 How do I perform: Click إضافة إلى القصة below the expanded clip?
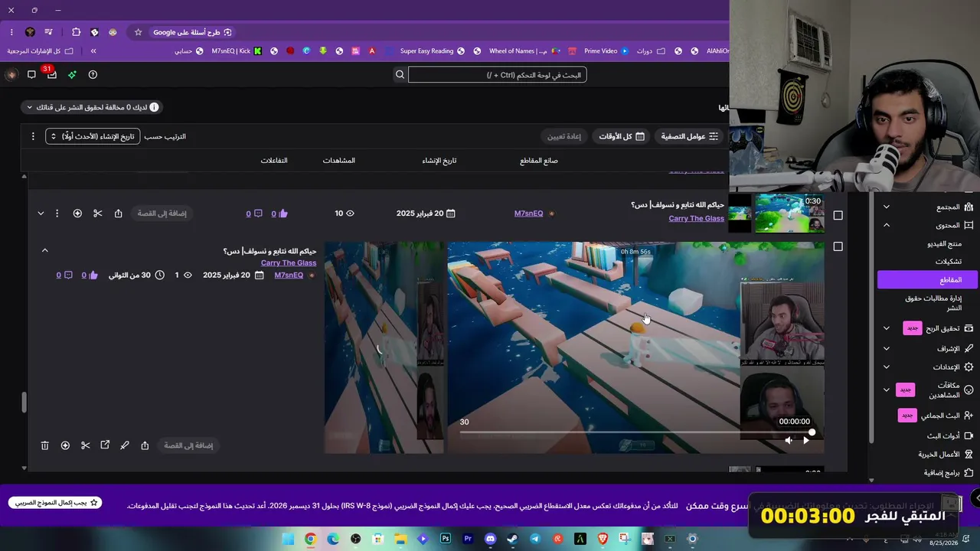tap(188, 445)
